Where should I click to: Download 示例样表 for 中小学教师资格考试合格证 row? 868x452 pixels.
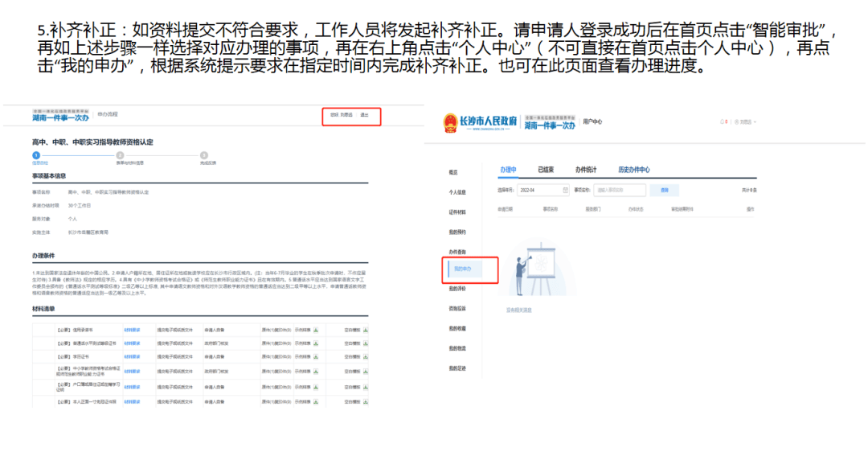tap(316, 371)
